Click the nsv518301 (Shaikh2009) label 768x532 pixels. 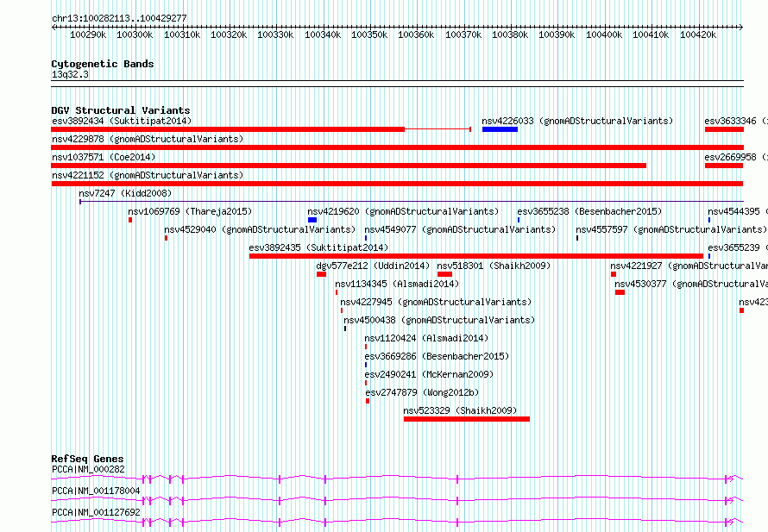click(x=494, y=266)
